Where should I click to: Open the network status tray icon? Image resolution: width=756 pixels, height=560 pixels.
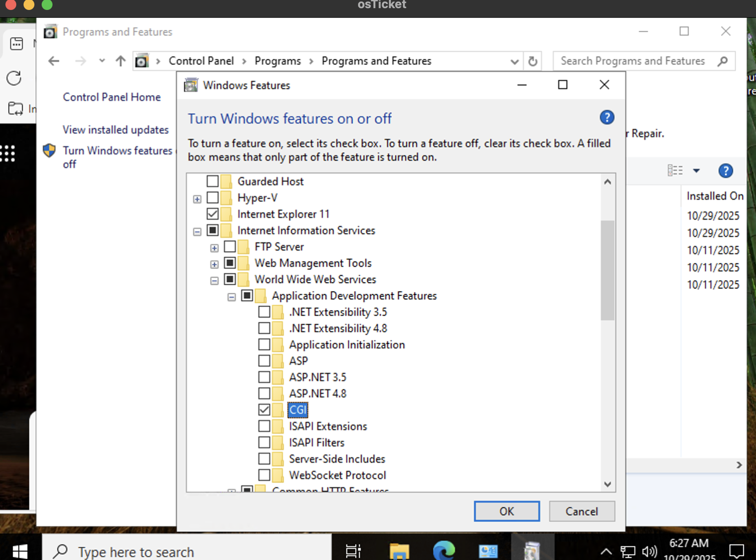pos(627,551)
